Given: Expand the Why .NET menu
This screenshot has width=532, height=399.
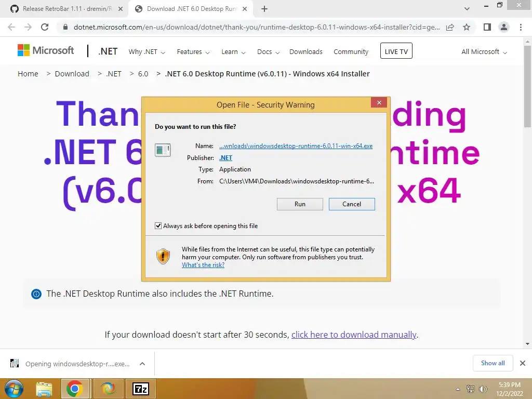Looking at the screenshot, I should 147,52.
